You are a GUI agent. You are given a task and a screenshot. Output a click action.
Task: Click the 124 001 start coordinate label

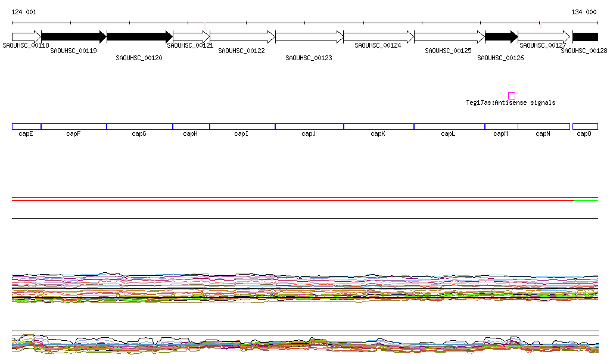(x=24, y=12)
